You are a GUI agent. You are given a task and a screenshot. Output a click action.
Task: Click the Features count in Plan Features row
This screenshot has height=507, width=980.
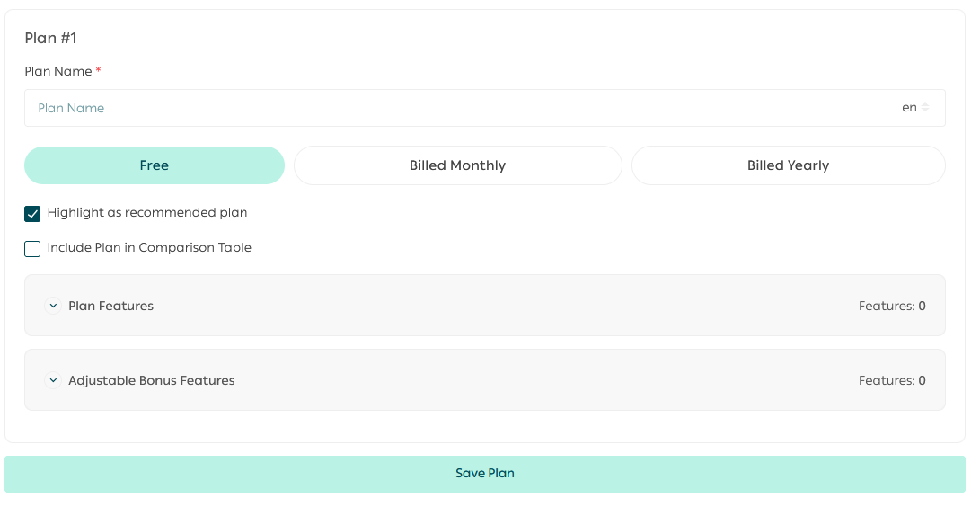coord(892,306)
